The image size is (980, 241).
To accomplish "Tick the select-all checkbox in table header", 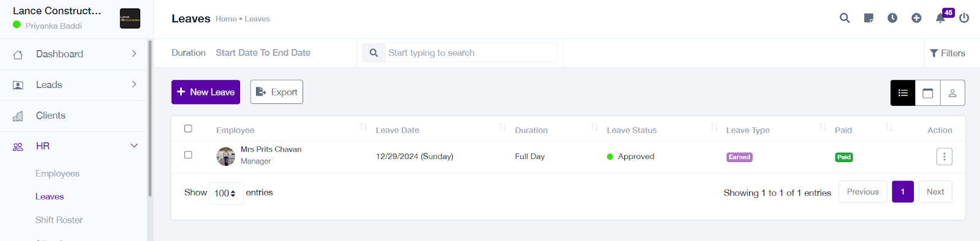I will 188,128.
